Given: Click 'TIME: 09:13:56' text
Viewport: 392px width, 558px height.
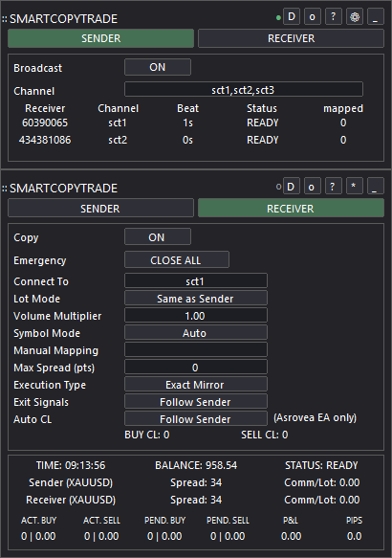Looking at the screenshot, I should coord(71,465).
